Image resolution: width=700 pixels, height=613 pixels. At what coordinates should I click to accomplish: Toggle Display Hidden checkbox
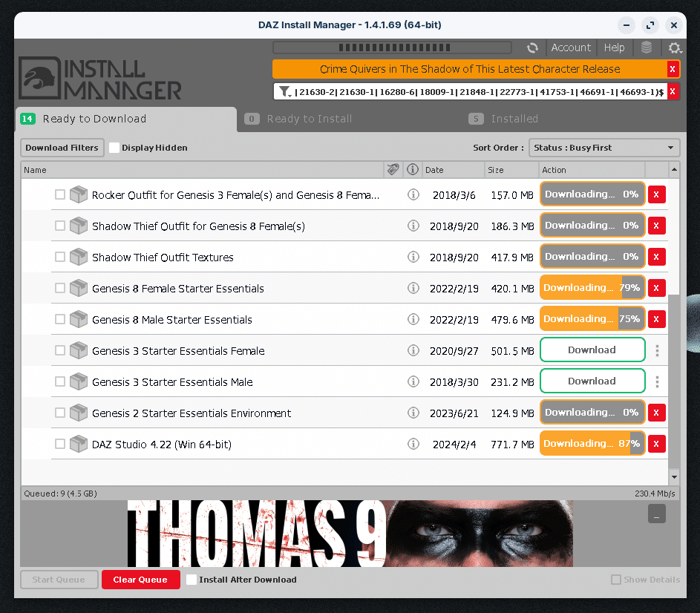point(114,148)
